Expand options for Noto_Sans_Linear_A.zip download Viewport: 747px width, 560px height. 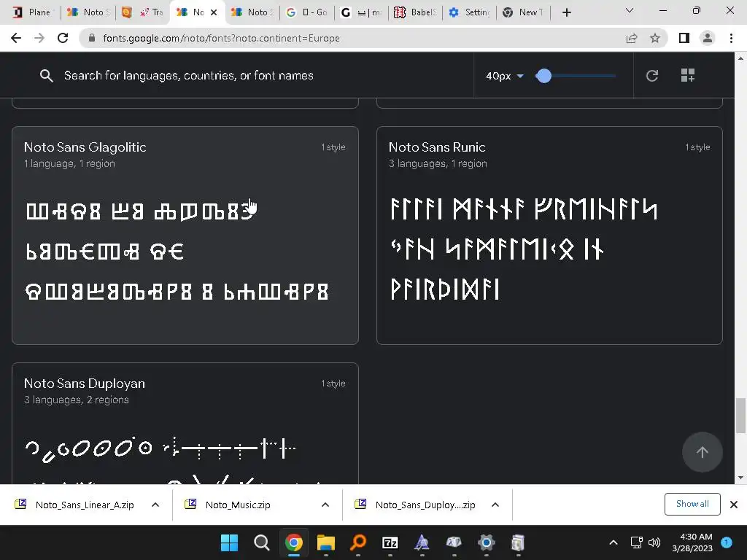155,505
